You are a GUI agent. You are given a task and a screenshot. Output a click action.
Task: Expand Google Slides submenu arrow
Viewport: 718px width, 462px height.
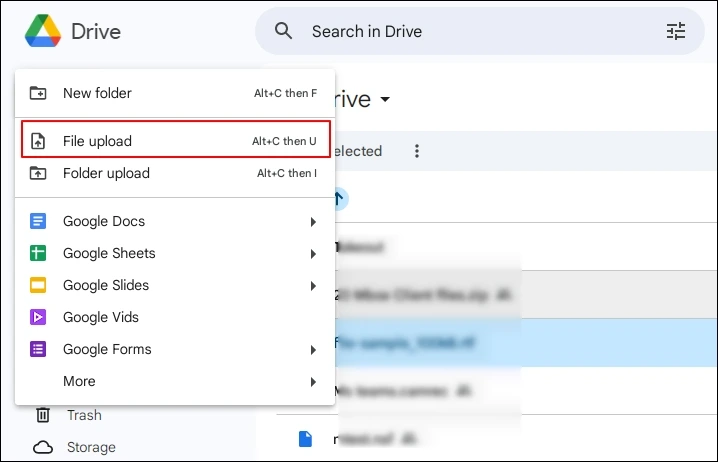(313, 286)
